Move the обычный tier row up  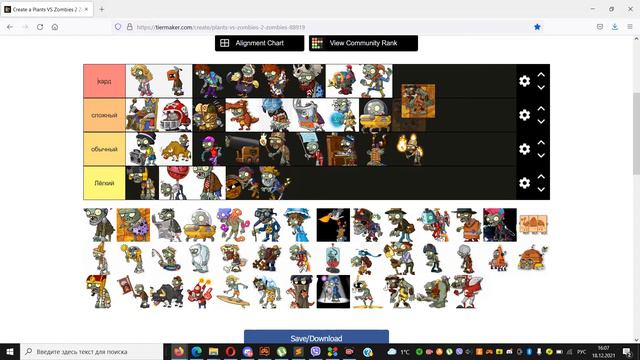(x=541, y=143)
